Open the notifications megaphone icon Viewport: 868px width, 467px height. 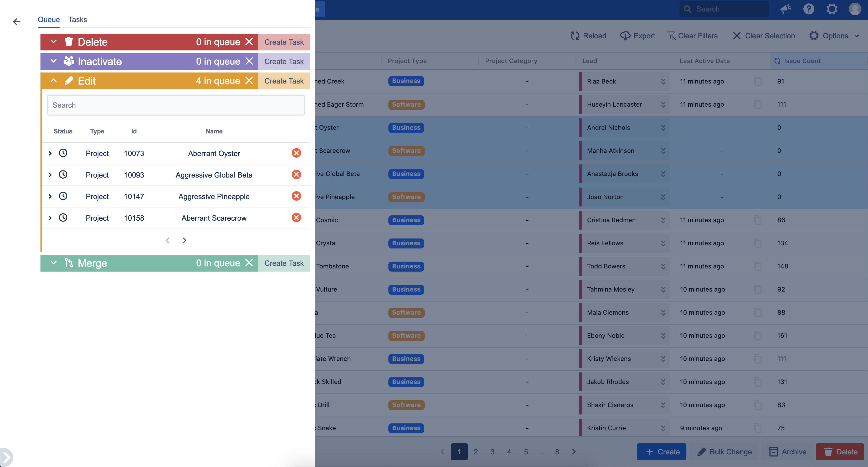(785, 9)
